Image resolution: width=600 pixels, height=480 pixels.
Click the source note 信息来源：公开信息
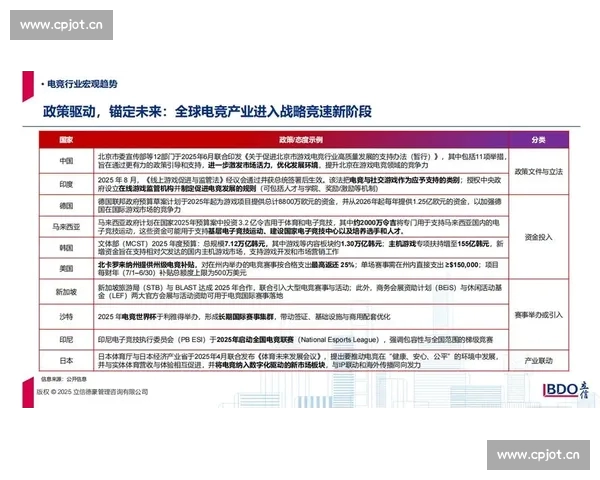64,379
